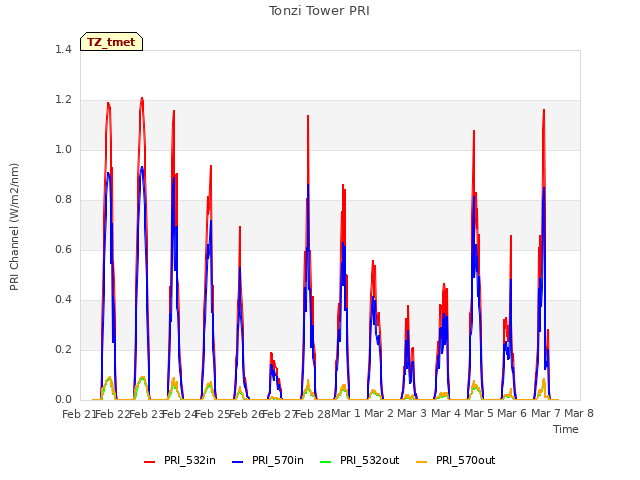
Task: Click the Feb 24 x-axis label
Action: click(x=180, y=414)
